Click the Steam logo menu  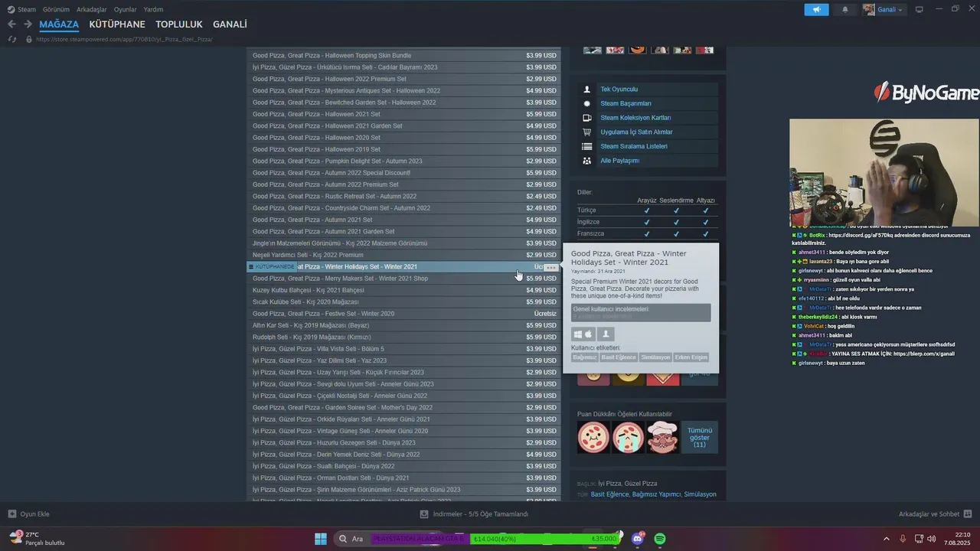coord(21,9)
